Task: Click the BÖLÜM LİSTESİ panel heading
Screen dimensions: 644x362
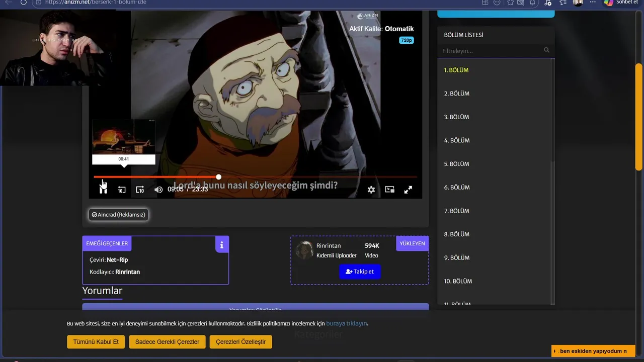Action: tap(463, 35)
